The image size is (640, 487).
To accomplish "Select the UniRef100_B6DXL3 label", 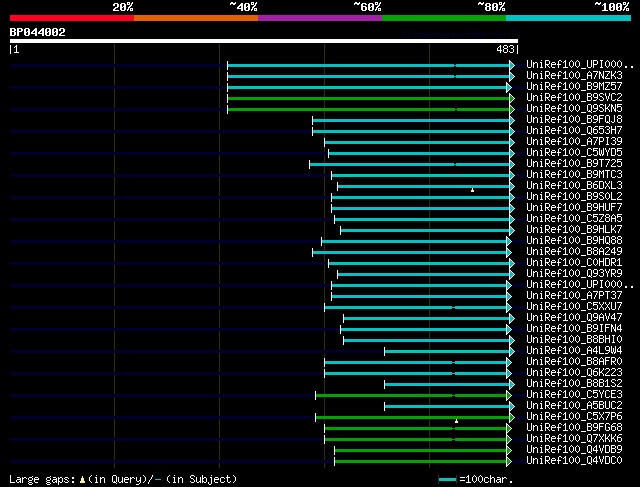I will [x=574, y=186].
